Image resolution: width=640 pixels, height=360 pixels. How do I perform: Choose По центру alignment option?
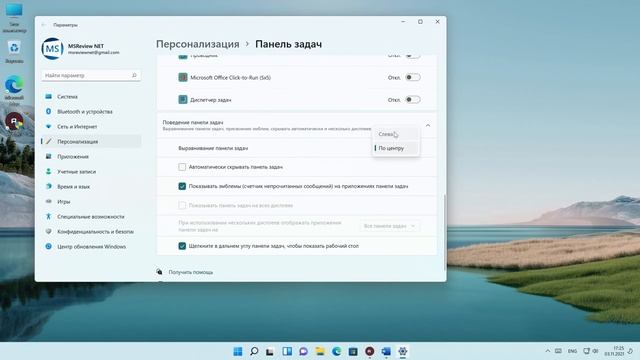396,148
